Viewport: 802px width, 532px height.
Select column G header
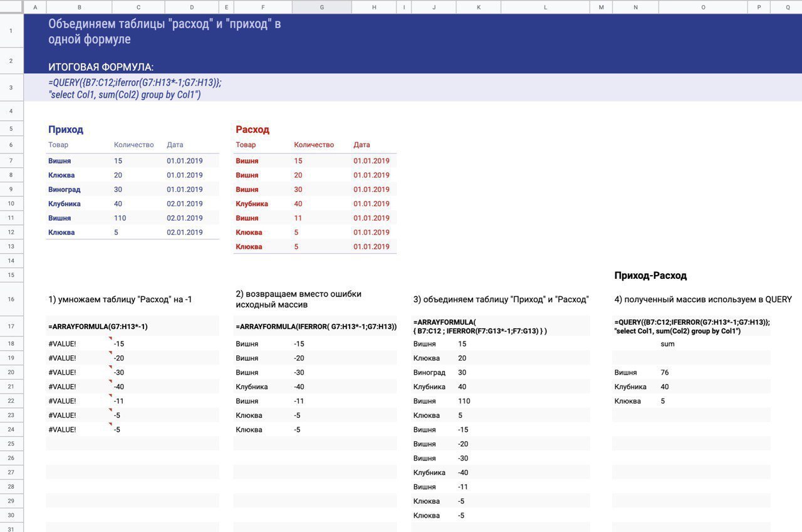click(x=321, y=7)
